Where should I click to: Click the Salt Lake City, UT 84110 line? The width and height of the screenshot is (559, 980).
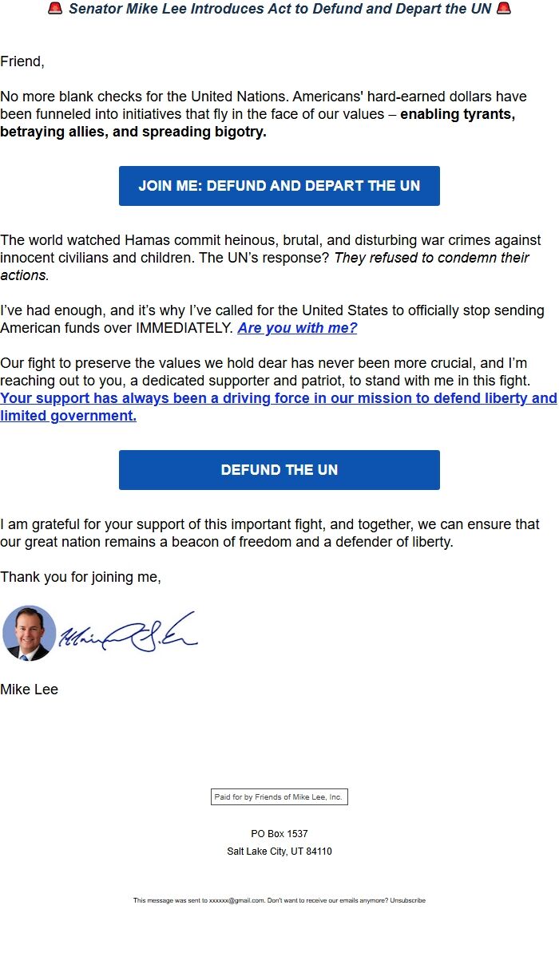(279, 852)
